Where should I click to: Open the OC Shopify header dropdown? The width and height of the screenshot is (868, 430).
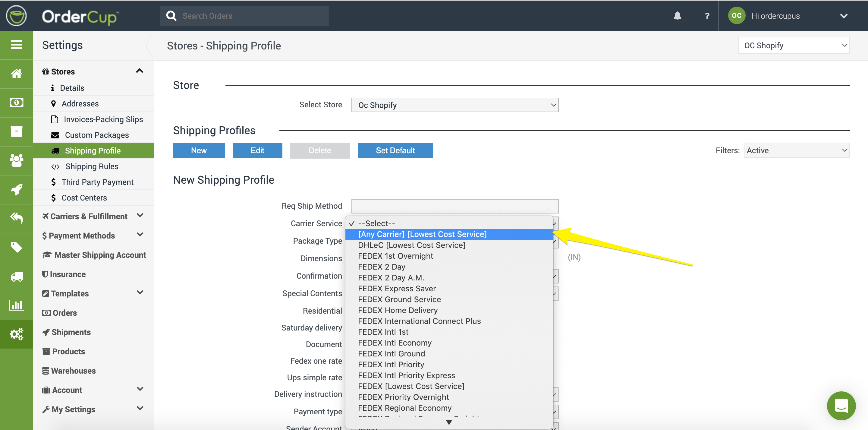click(794, 46)
